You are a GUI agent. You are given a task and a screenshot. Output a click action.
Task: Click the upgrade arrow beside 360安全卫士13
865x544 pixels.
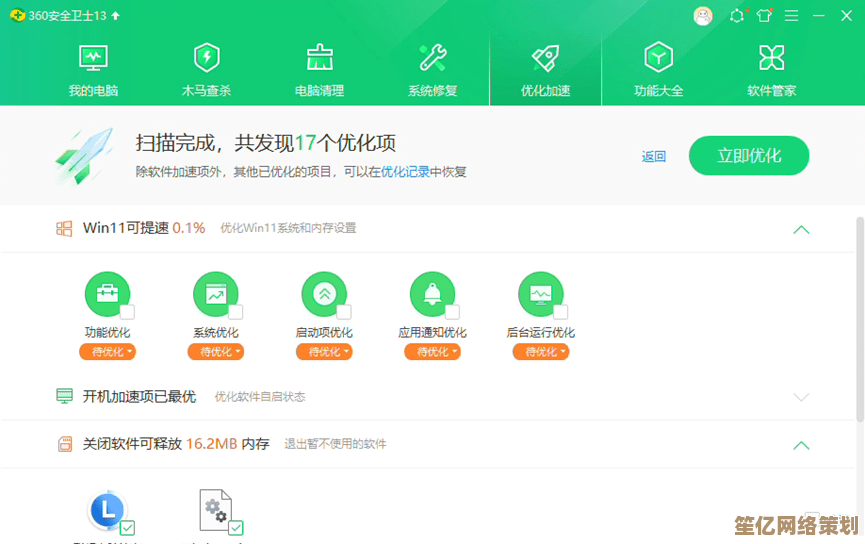point(115,16)
